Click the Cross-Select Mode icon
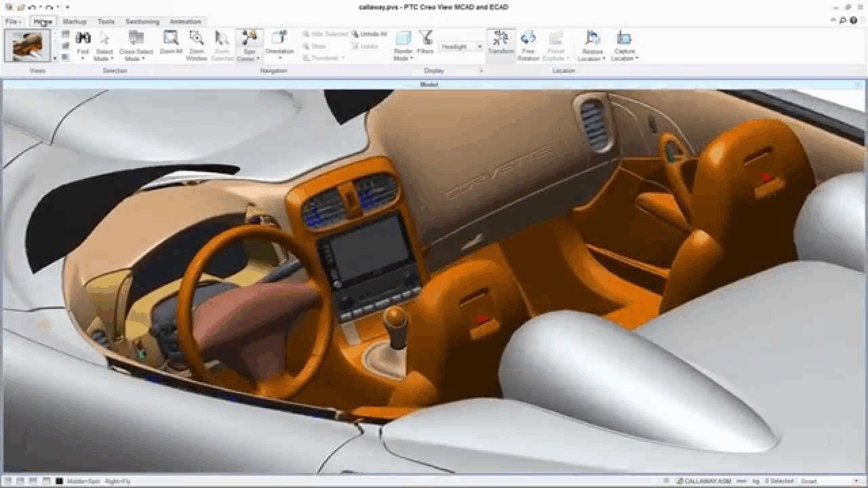Viewport: 868px width, 488px height. (136, 38)
